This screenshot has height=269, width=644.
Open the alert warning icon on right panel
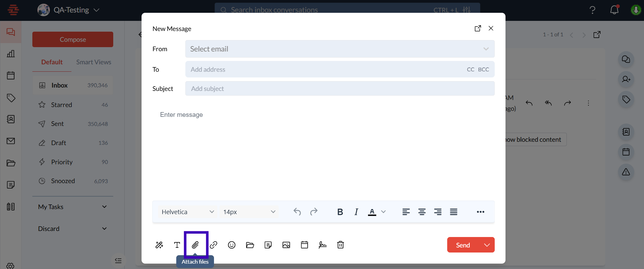(x=626, y=172)
